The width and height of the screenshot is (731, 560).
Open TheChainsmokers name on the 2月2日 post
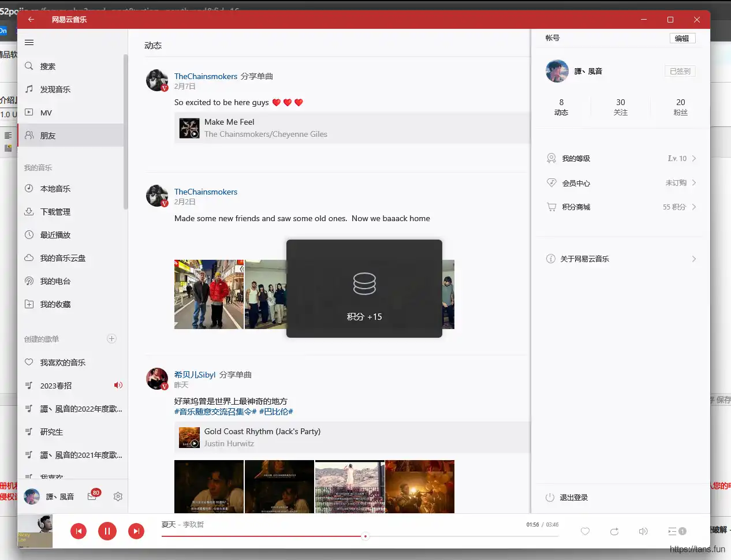pos(206,192)
